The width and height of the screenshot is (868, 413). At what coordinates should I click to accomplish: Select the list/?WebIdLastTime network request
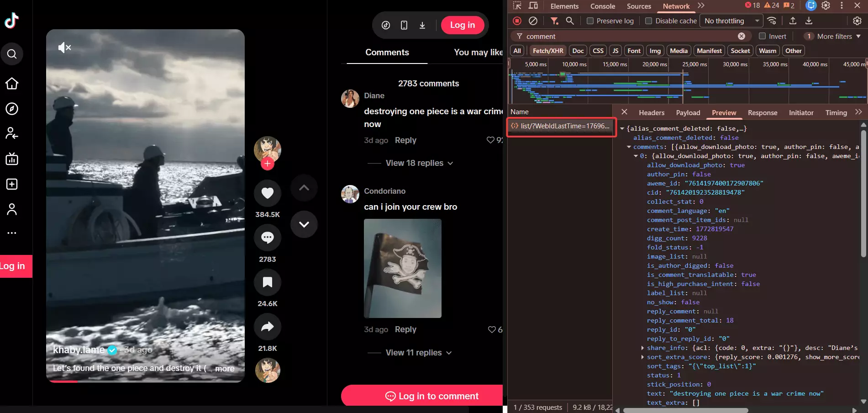pyautogui.click(x=561, y=126)
